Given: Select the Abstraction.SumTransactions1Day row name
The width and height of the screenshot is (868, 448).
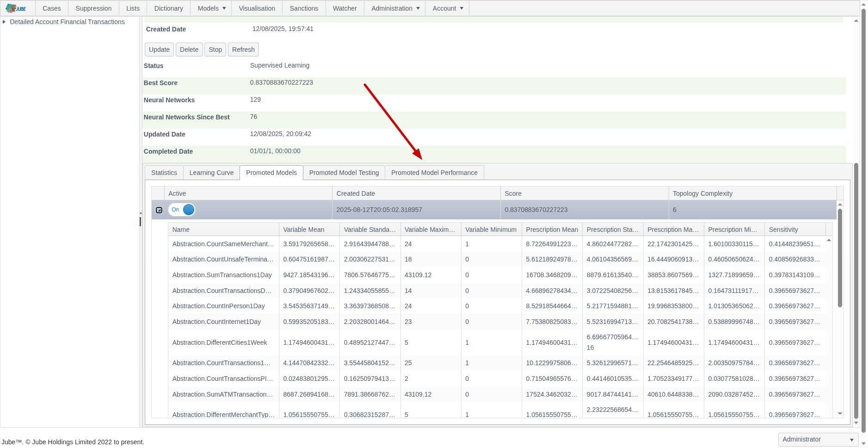Looking at the screenshot, I should click(222, 275).
